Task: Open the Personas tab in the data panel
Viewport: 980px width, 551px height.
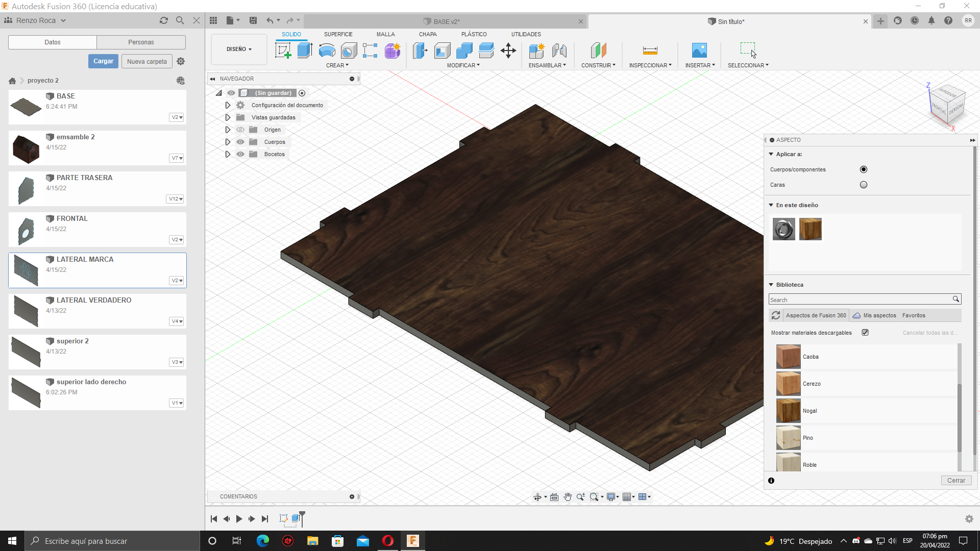Action: click(141, 42)
